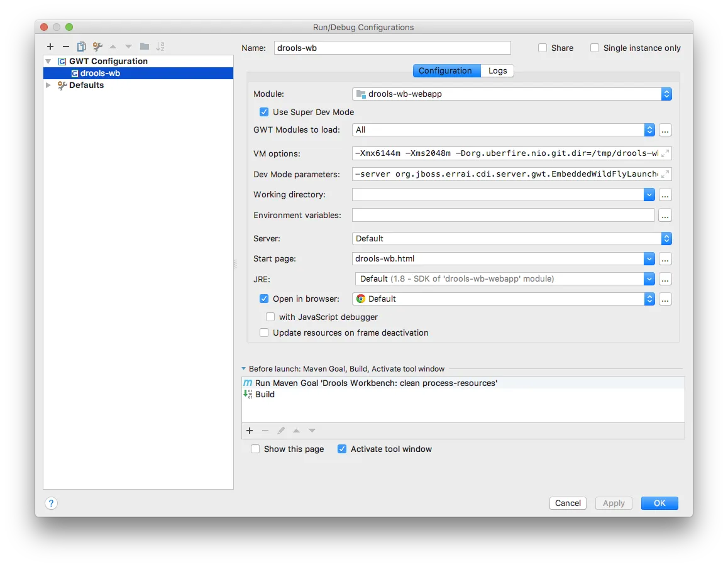Add a new run configuration
The height and width of the screenshot is (567, 728).
(x=50, y=47)
